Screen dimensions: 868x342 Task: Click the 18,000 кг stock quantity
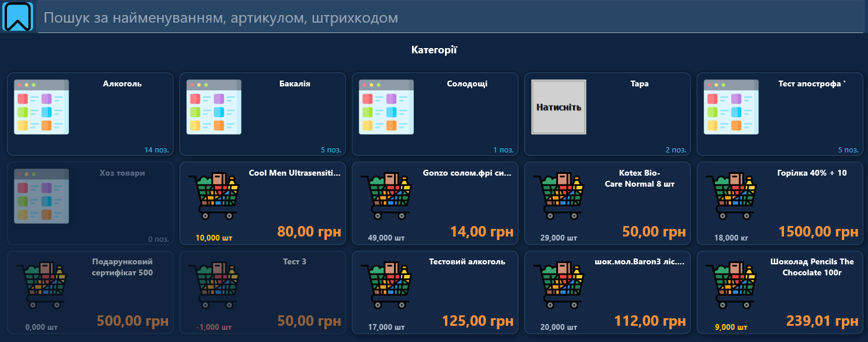pos(731,238)
